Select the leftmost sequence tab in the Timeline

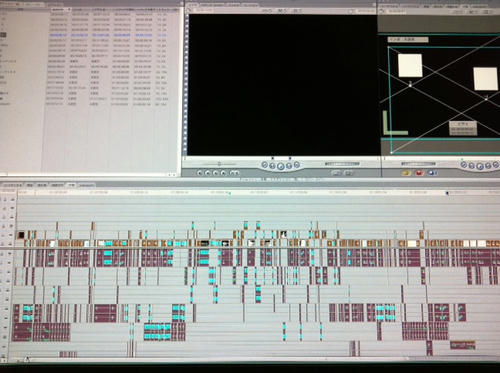point(13,185)
